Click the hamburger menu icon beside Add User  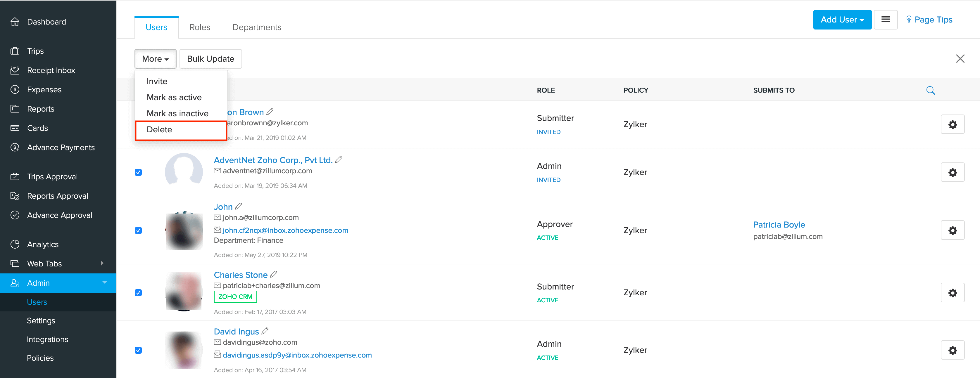click(885, 20)
